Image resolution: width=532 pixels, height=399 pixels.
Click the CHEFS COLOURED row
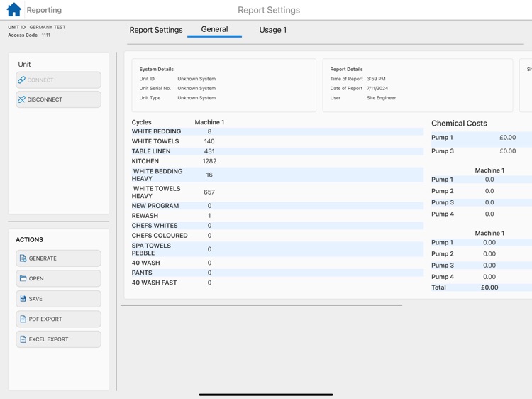point(277,235)
